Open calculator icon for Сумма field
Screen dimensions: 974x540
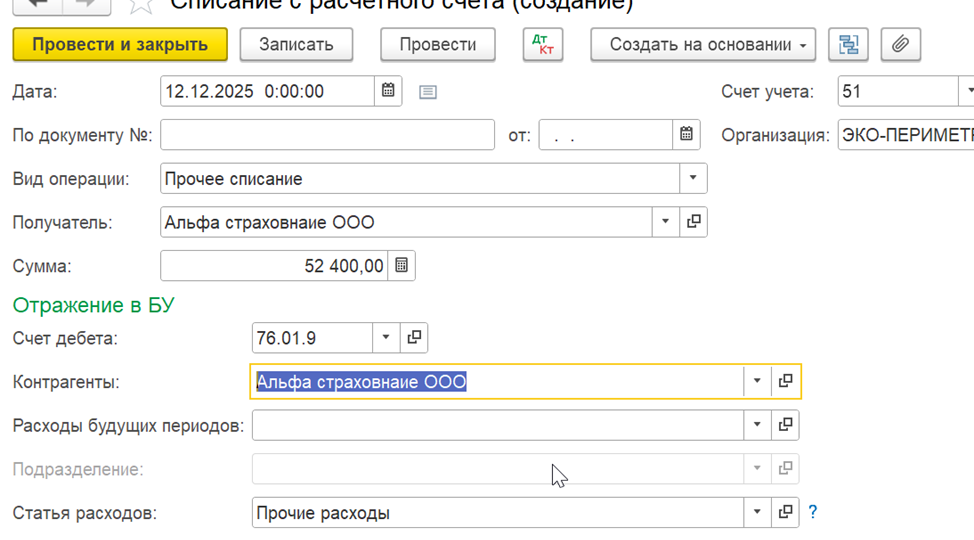(x=402, y=265)
